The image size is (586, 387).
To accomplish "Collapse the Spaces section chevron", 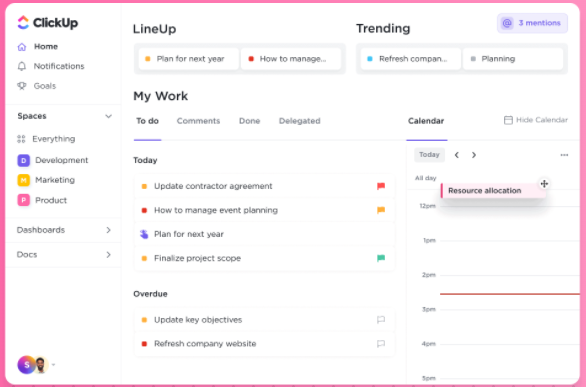I will [x=108, y=116].
